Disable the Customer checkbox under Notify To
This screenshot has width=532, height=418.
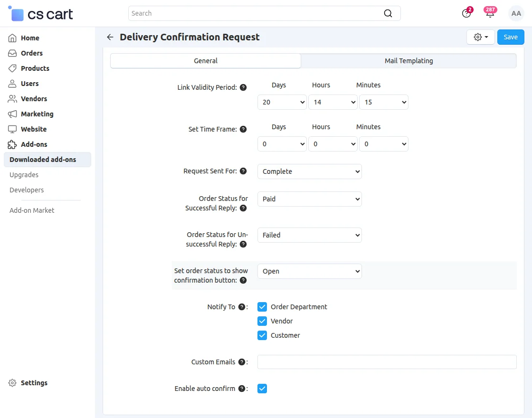pos(262,335)
